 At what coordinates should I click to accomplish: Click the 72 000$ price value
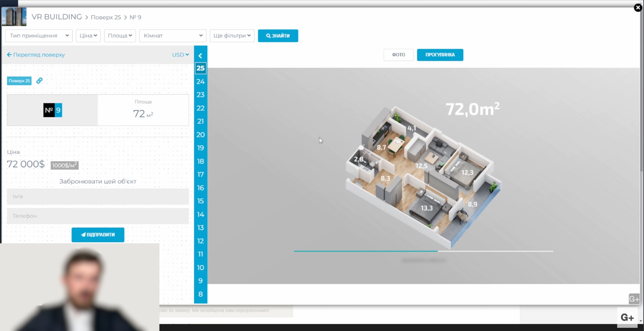coord(26,164)
